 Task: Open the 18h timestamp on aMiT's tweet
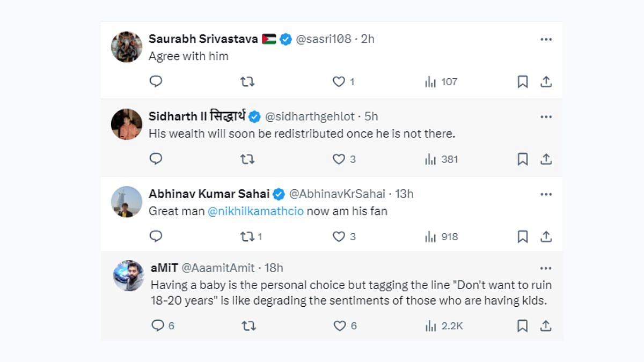pyautogui.click(x=273, y=268)
